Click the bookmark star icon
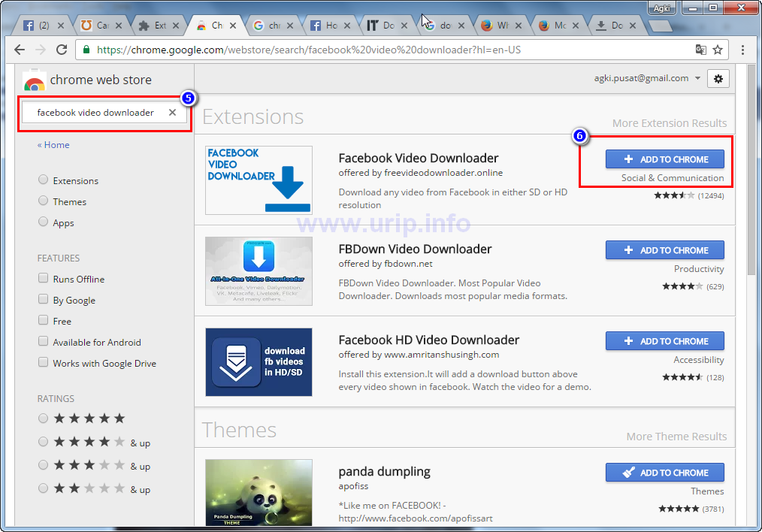The image size is (762, 532). 718,50
